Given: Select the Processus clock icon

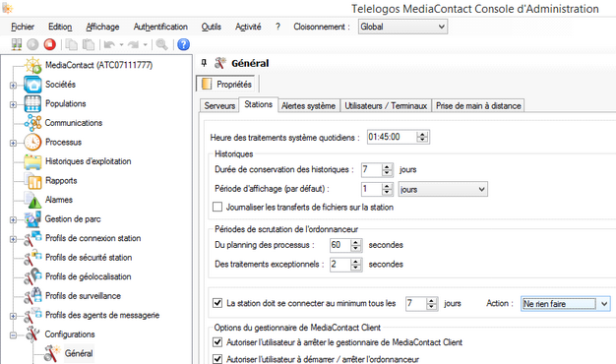Looking at the screenshot, I should click(32, 142).
